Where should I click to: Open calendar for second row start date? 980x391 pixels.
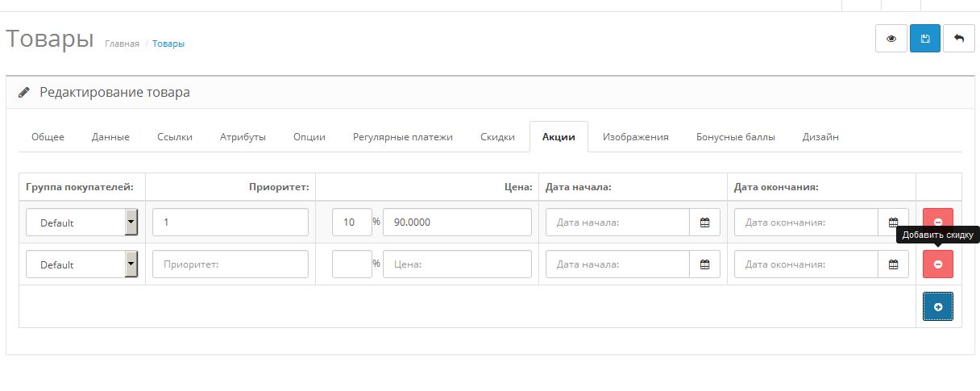pyautogui.click(x=704, y=264)
